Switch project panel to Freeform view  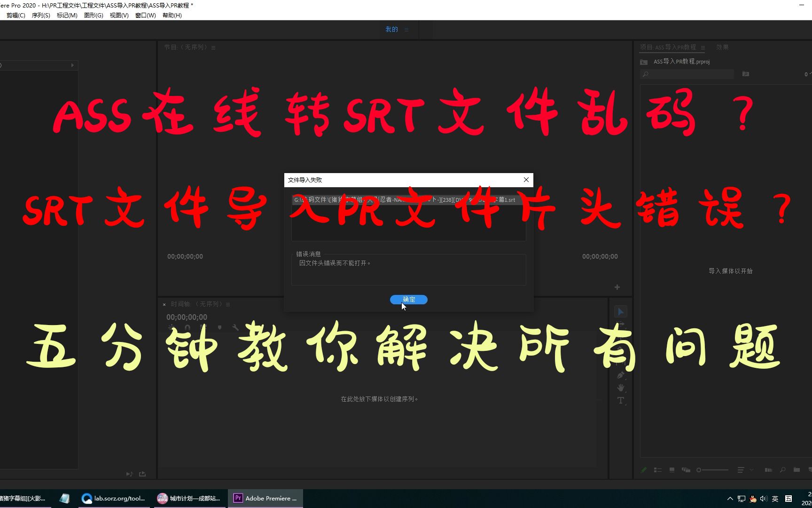tap(686, 470)
